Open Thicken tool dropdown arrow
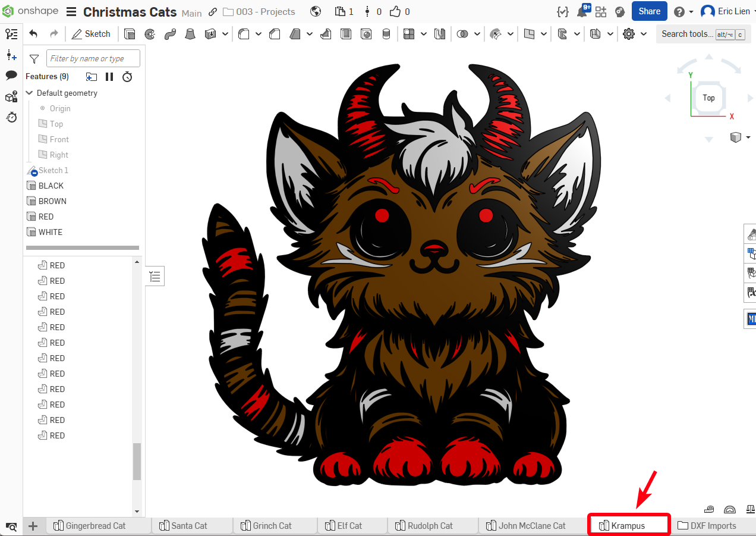The height and width of the screenshot is (536, 756). [x=225, y=34]
